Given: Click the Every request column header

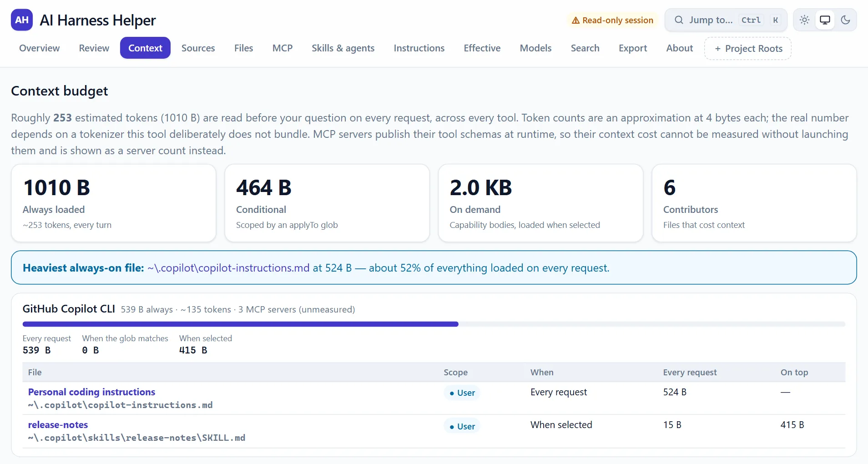Looking at the screenshot, I should click(x=690, y=372).
